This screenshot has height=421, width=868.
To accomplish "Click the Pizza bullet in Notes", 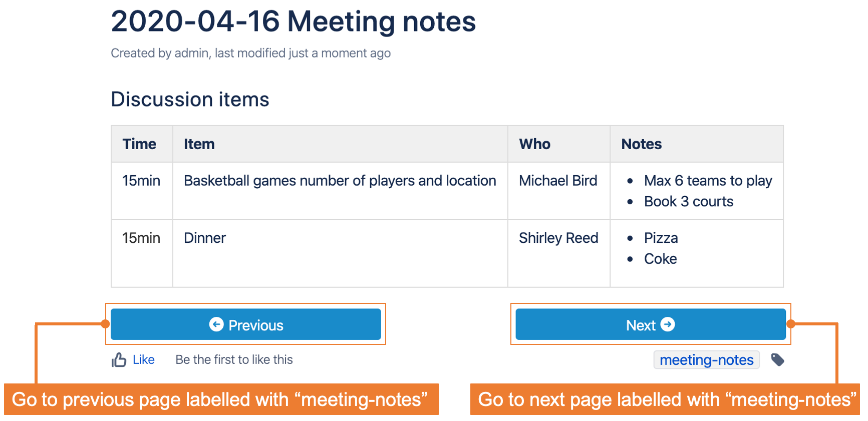I will 661,238.
